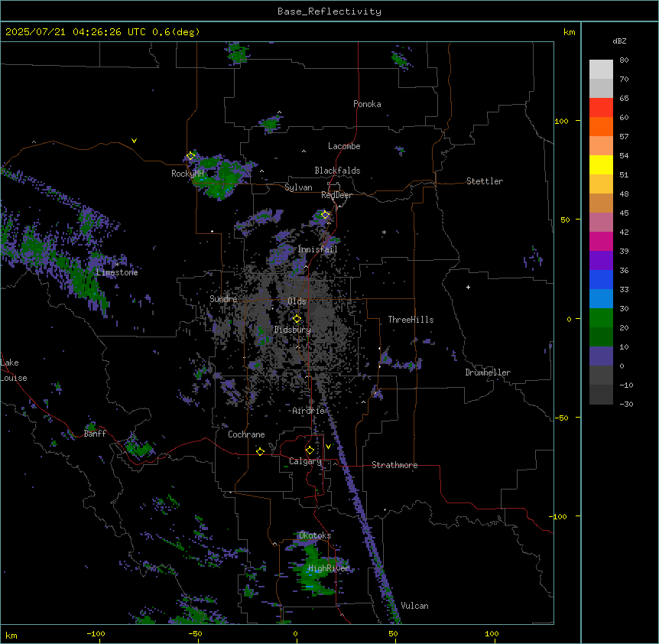
Task: Select the bright green 20-30 dBZ legend swatch
Action: 601,318
